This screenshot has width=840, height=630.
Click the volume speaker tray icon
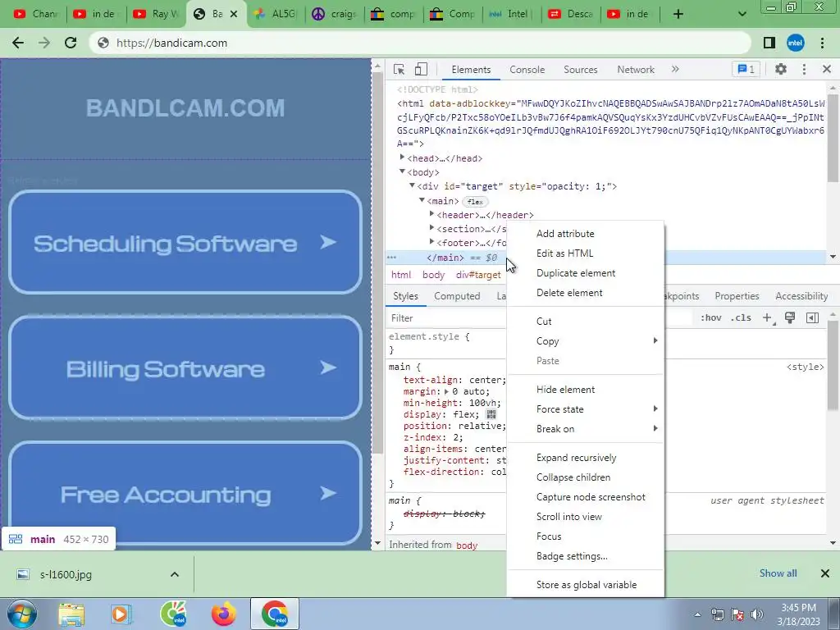click(757, 614)
